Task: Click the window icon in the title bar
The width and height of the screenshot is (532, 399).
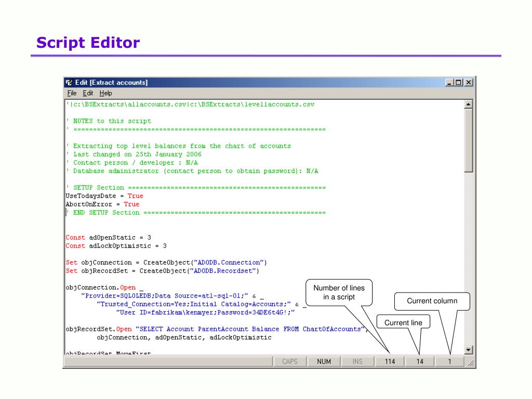Action: [69, 83]
